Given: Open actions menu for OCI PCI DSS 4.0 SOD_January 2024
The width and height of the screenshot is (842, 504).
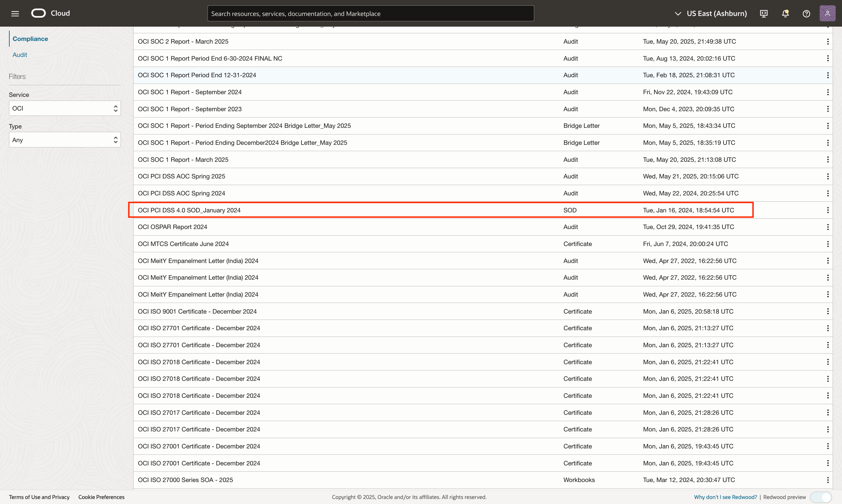Looking at the screenshot, I should 828,210.
